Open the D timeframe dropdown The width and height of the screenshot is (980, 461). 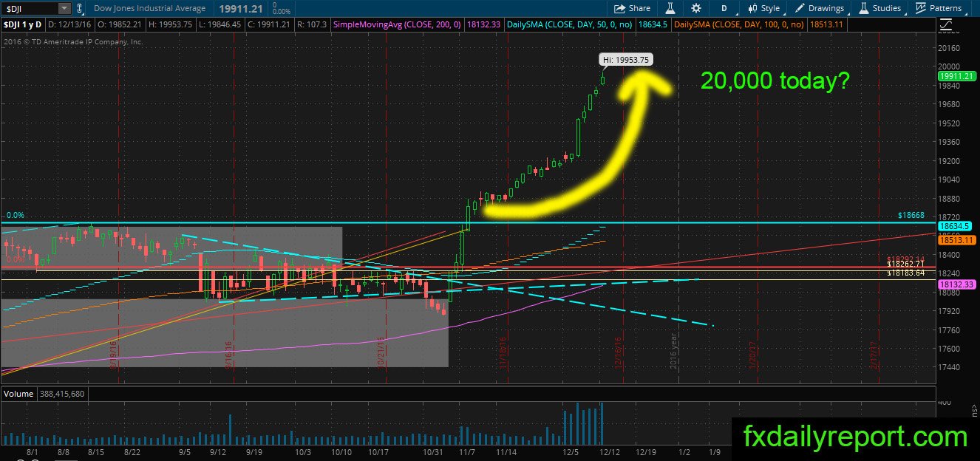[x=726, y=8]
